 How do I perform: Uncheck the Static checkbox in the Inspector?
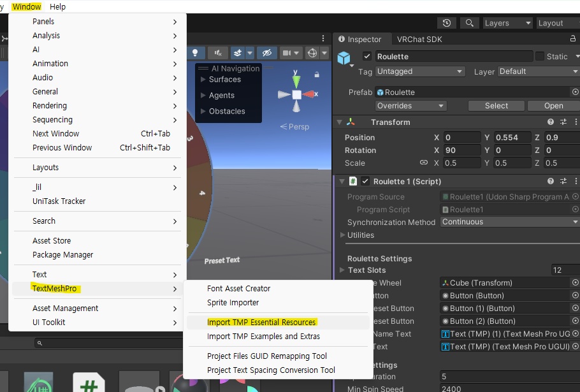[x=540, y=56]
